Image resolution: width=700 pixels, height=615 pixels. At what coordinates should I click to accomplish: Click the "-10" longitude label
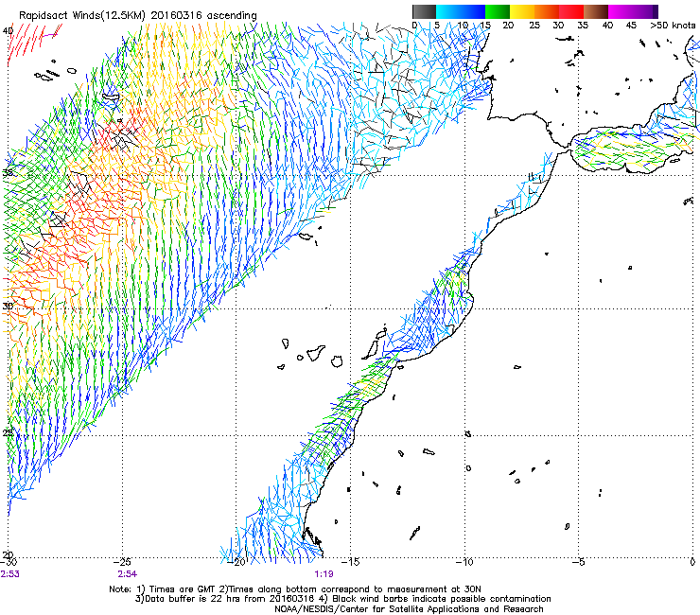464,562
